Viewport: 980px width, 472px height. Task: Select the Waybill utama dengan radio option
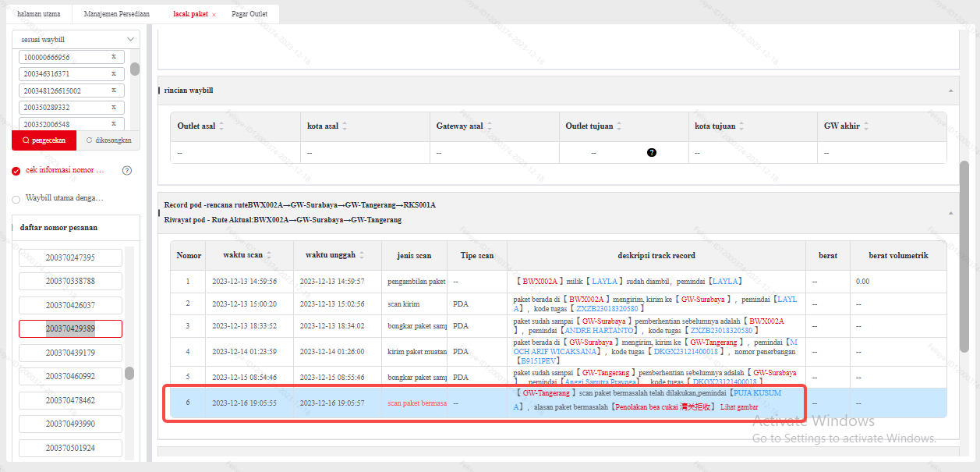coord(16,199)
